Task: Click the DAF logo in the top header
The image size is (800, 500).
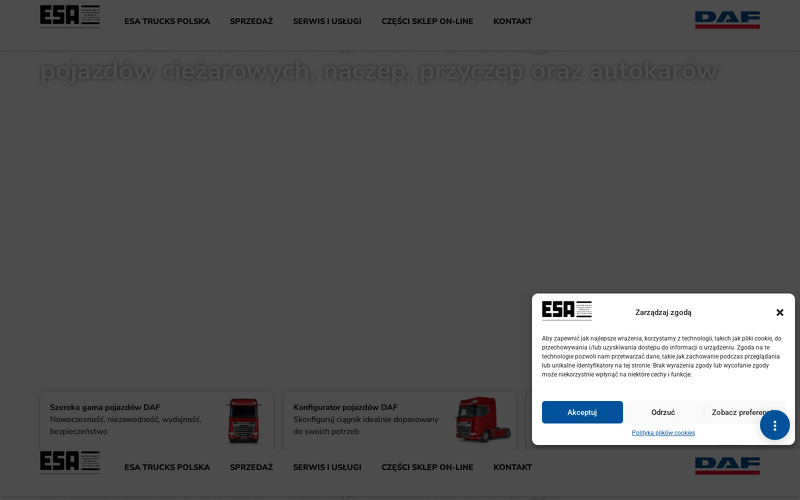Action: click(727, 20)
